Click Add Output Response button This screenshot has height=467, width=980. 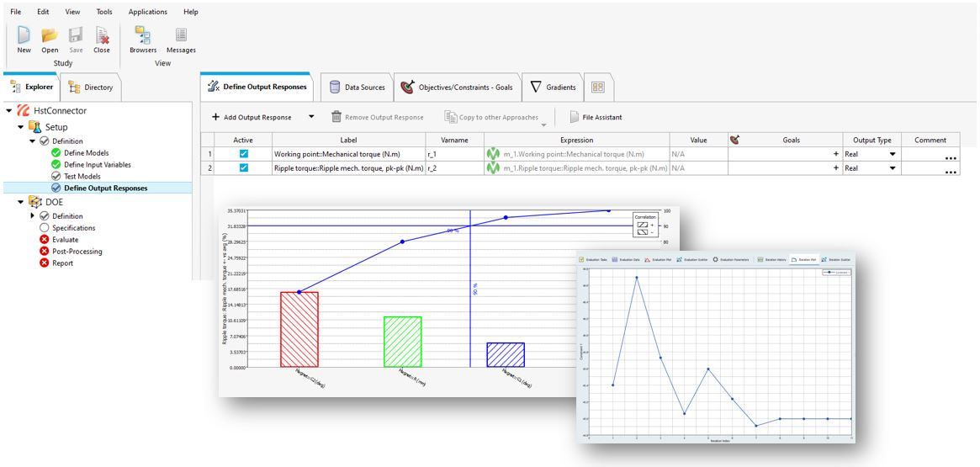pyautogui.click(x=252, y=118)
